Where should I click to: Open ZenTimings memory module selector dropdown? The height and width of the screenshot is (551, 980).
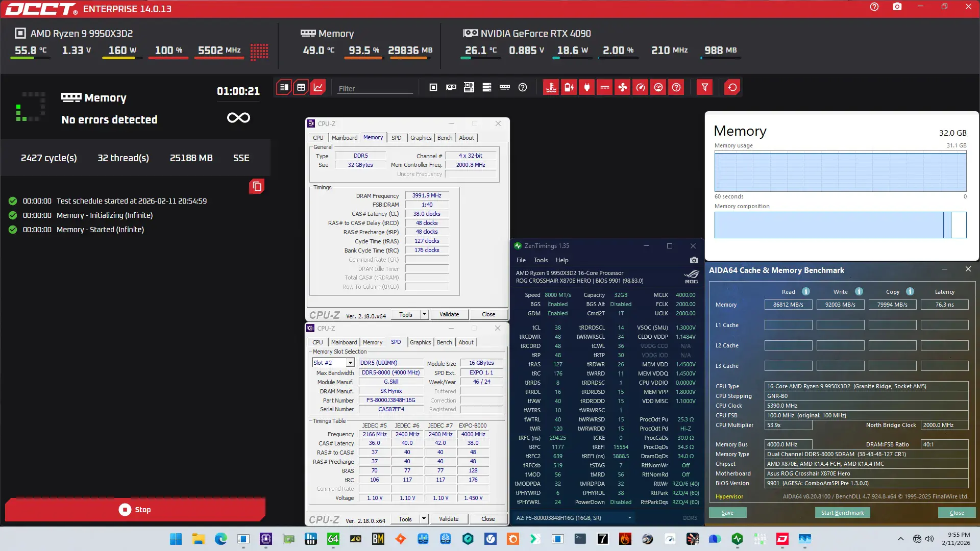(629, 518)
